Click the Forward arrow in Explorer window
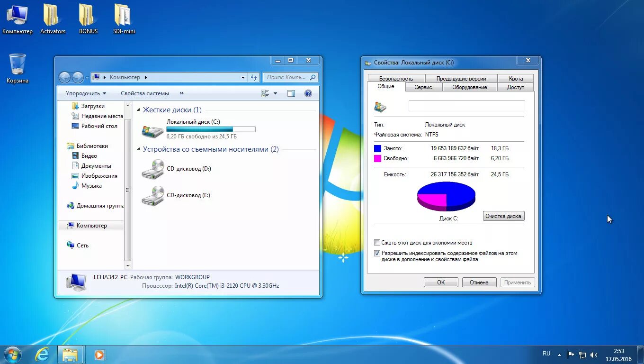This screenshot has height=364, width=644. coord(78,77)
